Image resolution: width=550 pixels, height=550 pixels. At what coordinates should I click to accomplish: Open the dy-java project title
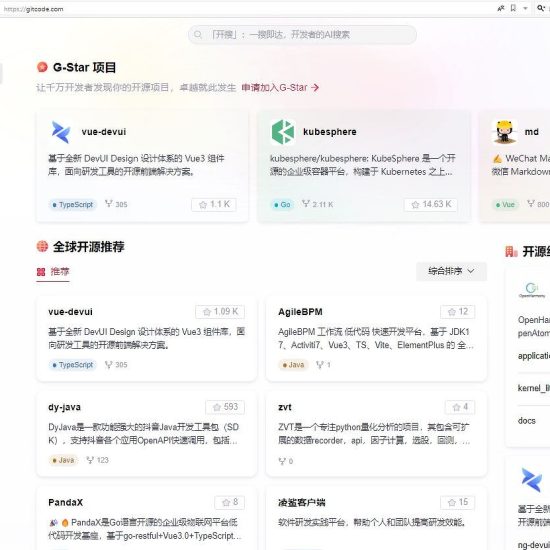coord(65,407)
